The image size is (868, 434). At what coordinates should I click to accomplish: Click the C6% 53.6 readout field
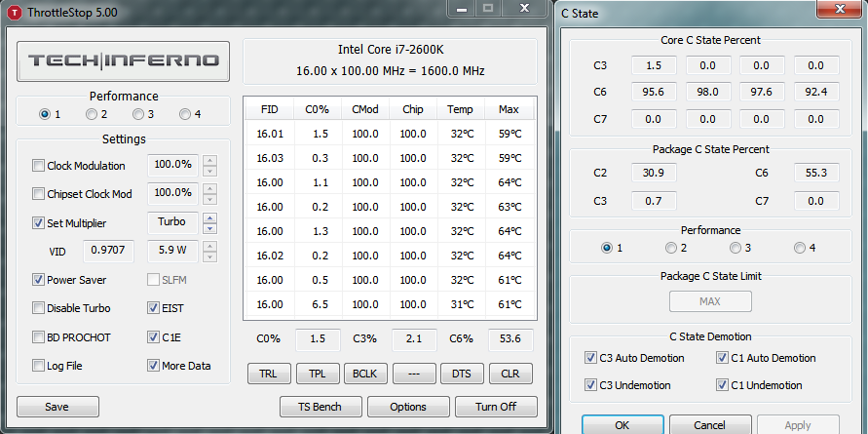510,339
